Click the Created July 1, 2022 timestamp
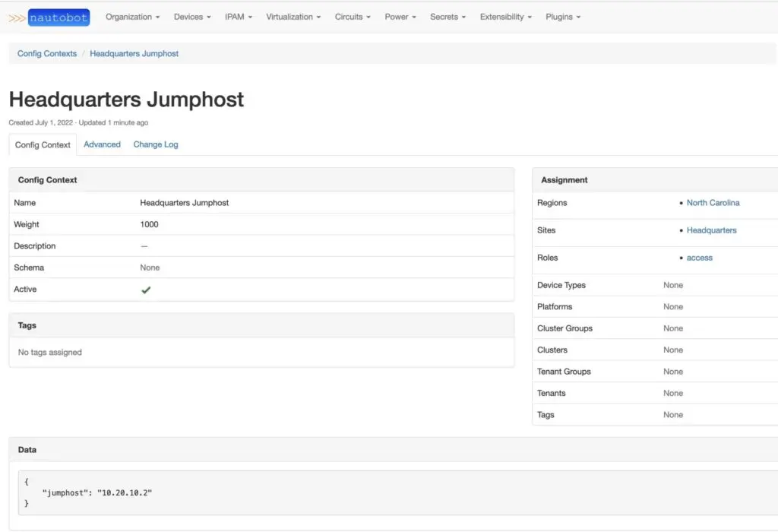778x532 pixels. click(x=41, y=122)
